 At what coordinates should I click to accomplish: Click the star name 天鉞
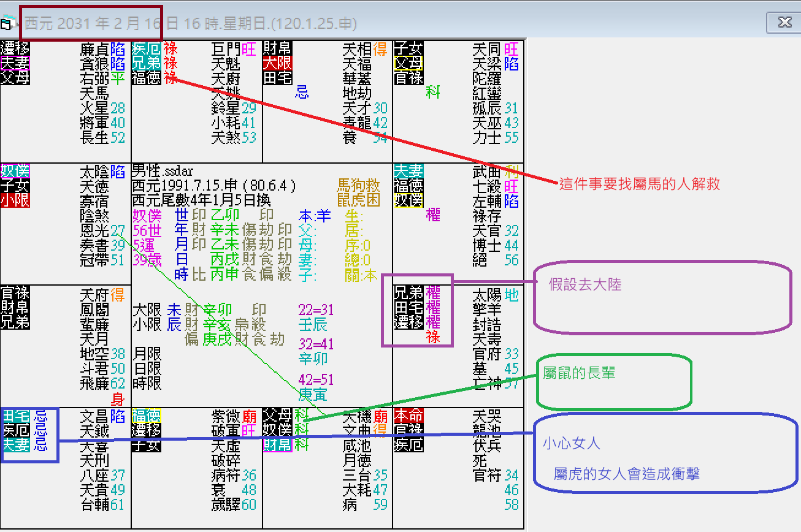click(95, 430)
